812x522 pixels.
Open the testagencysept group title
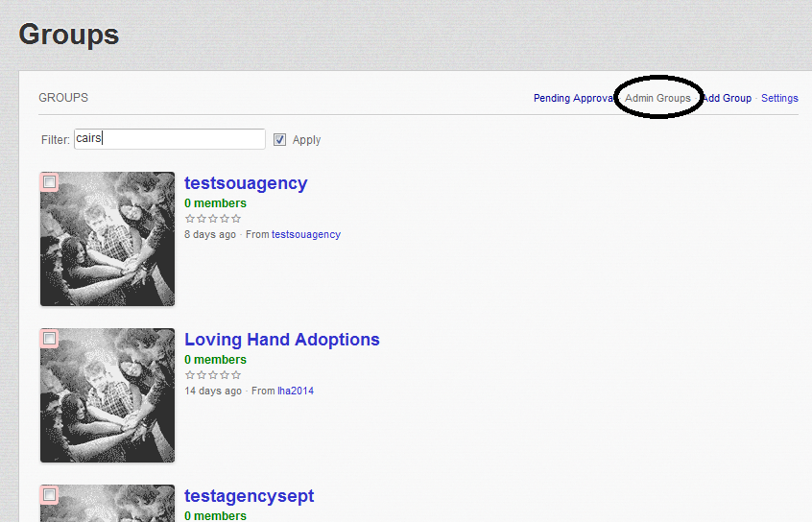point(250,495)
